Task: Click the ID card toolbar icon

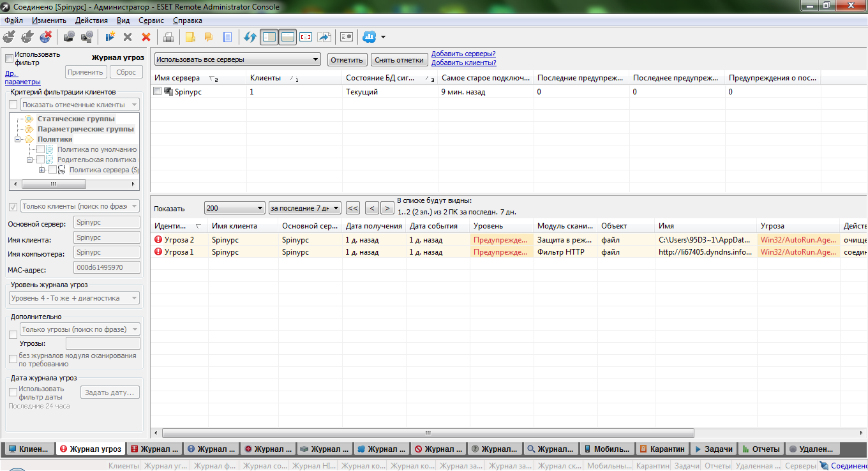Action: coord(347,37)
